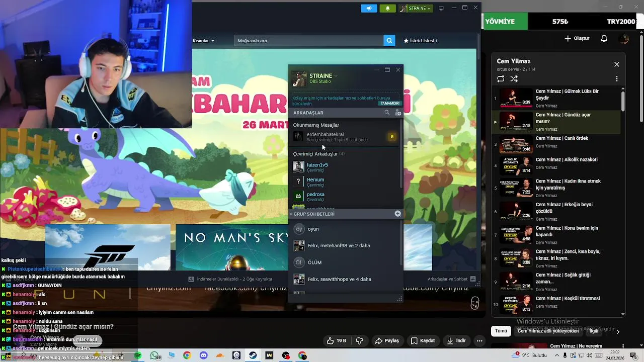
Task: Open No Man's Sky store banner
Action: [231, 248]
